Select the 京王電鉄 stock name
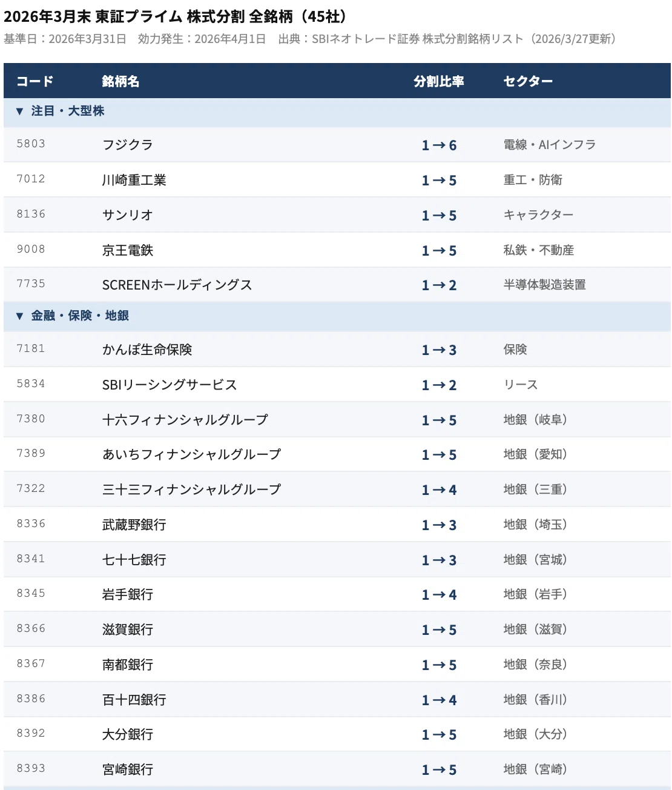This screenshot has width=672, height=790. (128, 250)
